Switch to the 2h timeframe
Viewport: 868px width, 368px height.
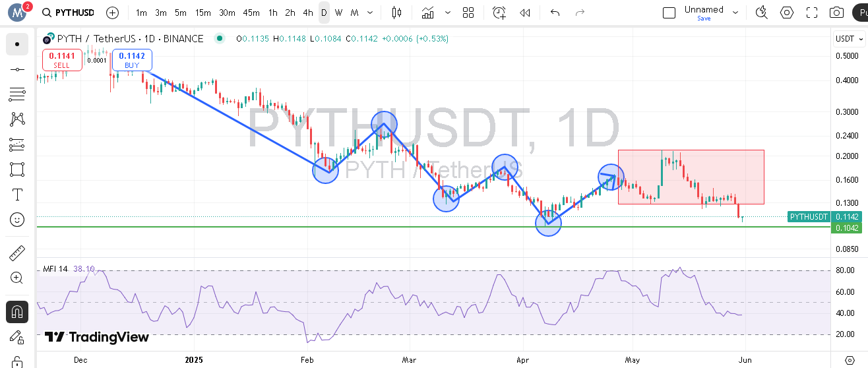290,13
